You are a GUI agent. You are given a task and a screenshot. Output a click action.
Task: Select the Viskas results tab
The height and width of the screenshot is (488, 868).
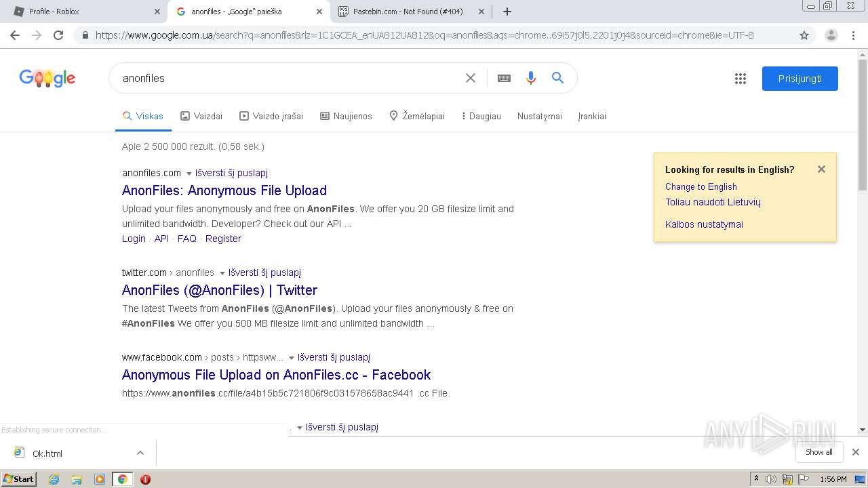(x=143, y=116)
